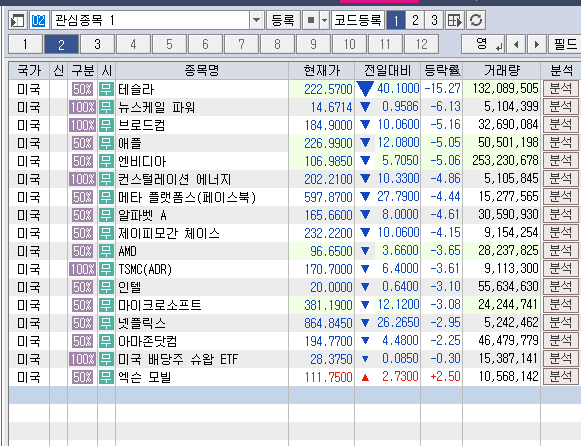581x446 pixels.
Task: Click the green 무 badge for 마이크로소프트
Action: click(106, 305)
